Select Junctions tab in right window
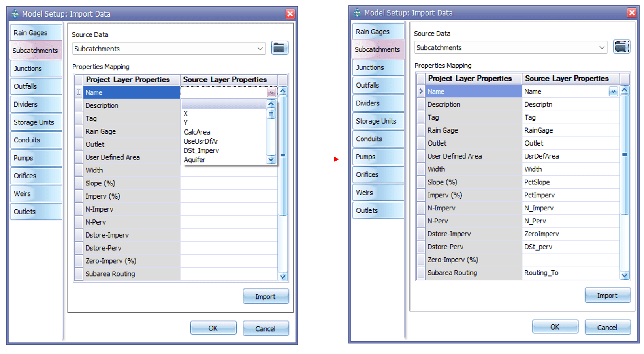Viewport: 644px width, 354px height. pyautogui.click(x=378, y=67)
